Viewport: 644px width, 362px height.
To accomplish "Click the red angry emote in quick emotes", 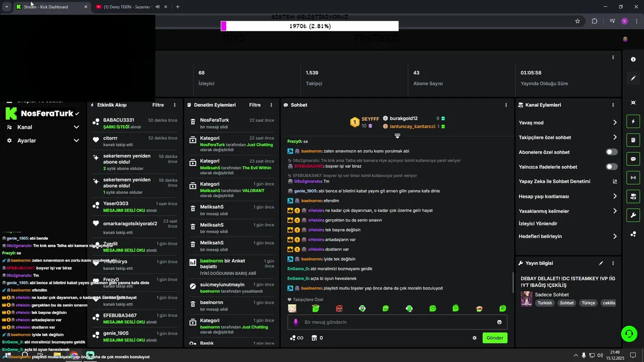I will [x=339, y=308].
